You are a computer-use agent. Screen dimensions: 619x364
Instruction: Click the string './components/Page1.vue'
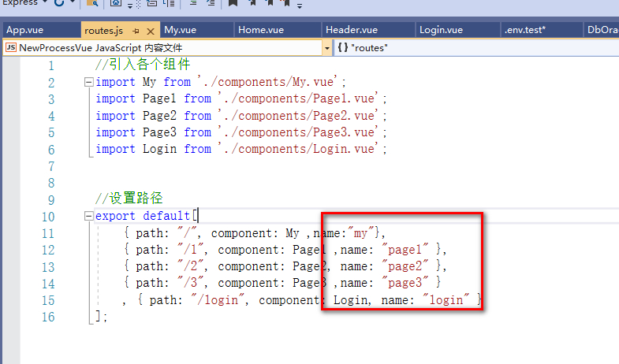click(x=299, y=98)
